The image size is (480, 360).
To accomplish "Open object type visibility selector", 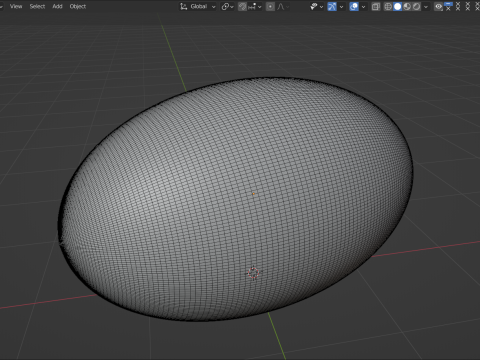I will [x=314, y=6].
